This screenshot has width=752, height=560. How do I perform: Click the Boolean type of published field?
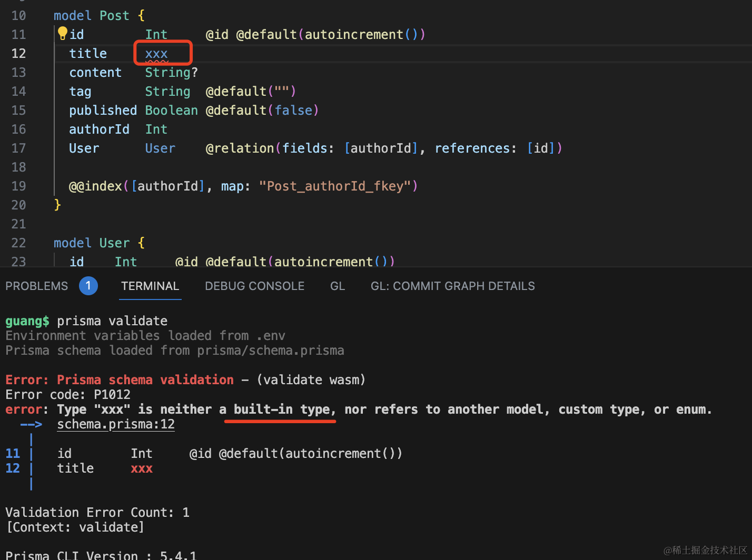(x=172, y=111)
